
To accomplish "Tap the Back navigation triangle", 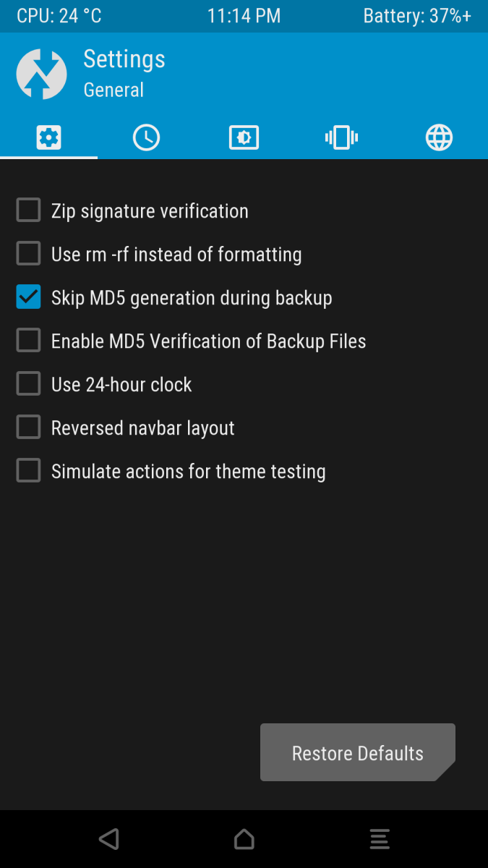I will (x=108, y=839).
